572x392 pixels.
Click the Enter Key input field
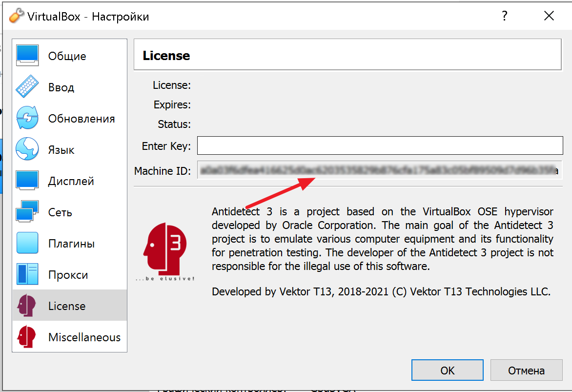[380, 145]
